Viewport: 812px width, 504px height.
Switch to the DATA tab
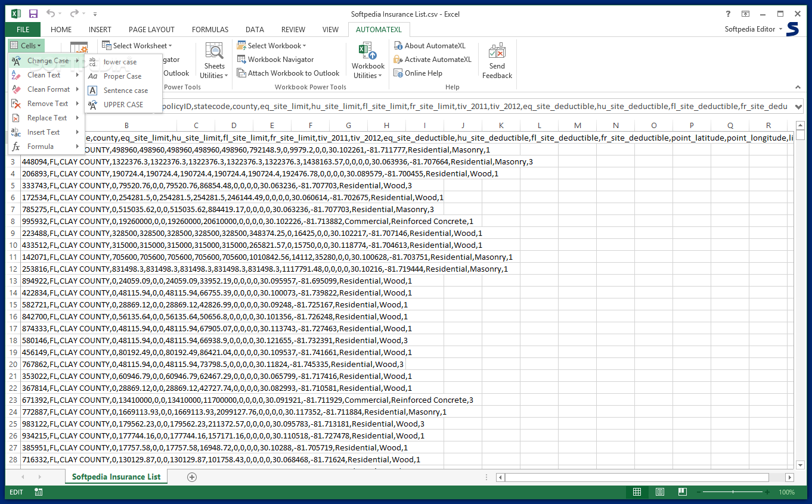coord(255,29)
